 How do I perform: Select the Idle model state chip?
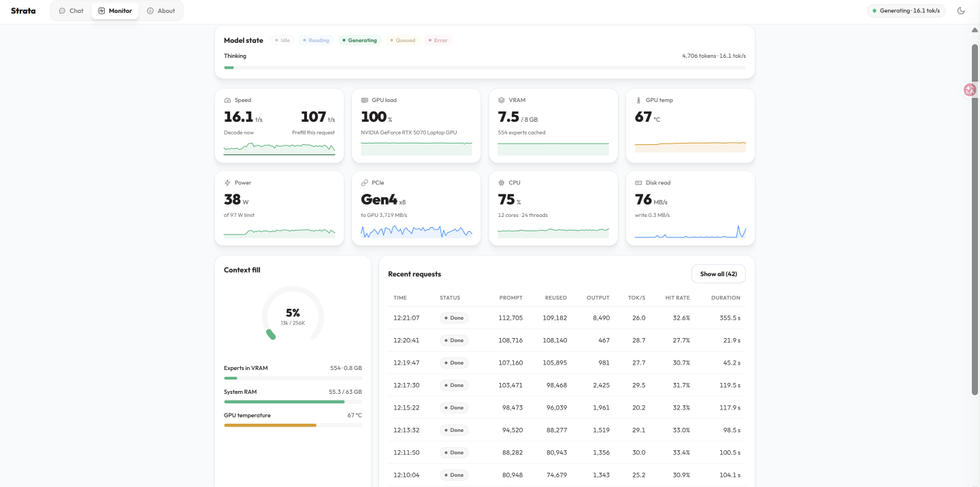click(282, 40)
